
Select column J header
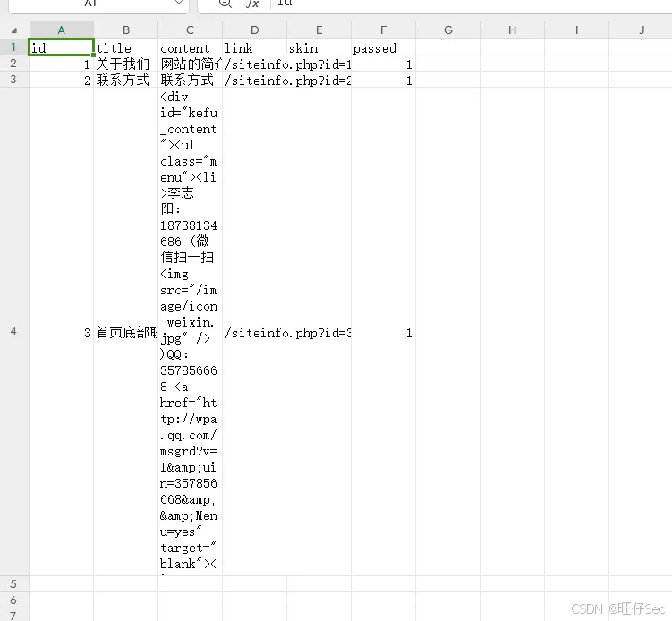click(641, 30)
